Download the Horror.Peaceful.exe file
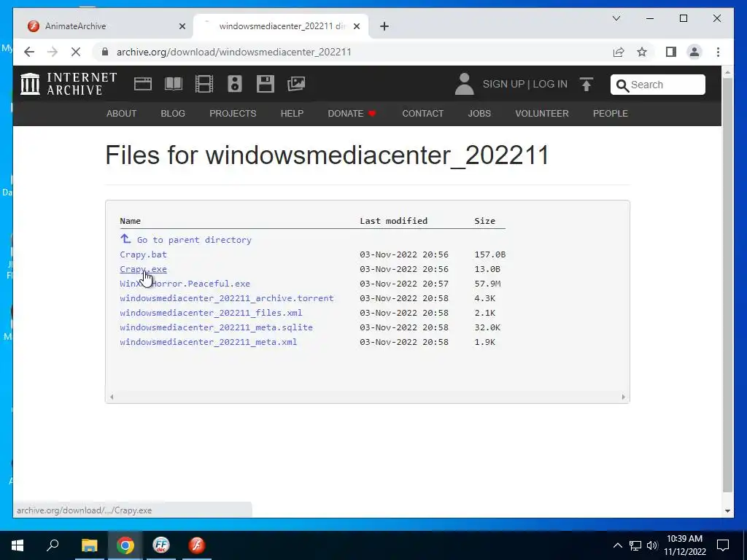Viewport: 747px width, 560px height. [185, 284]
